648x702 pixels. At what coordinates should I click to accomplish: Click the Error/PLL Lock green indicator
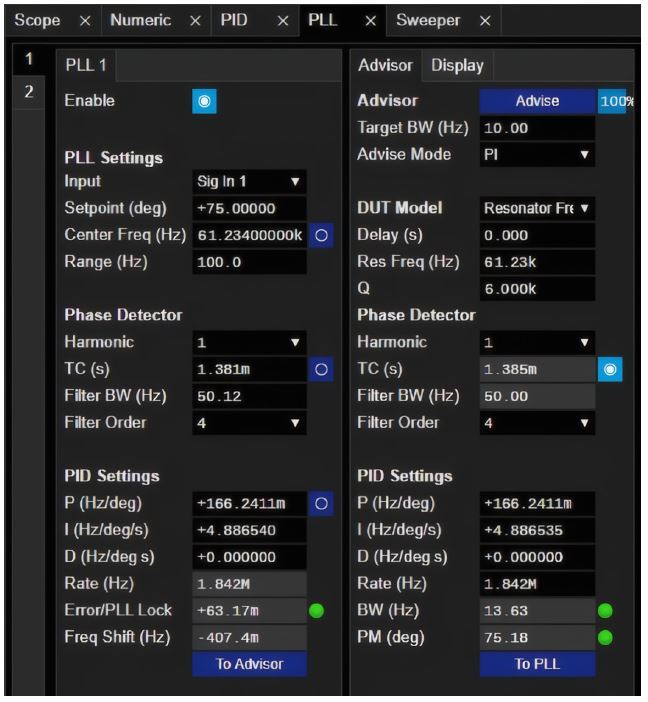pos(316,611)
